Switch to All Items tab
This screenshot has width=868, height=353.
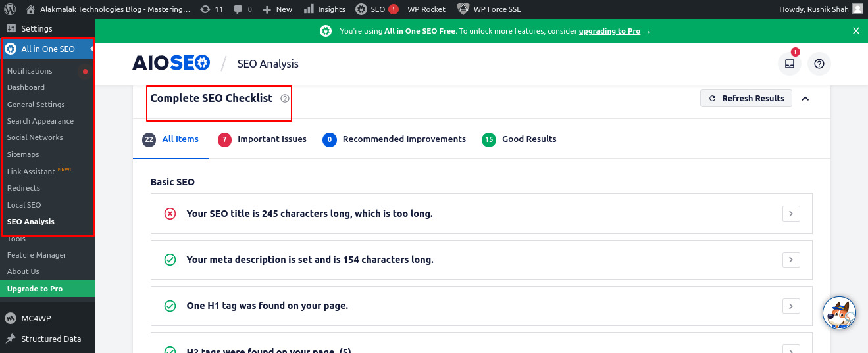coord(170,139)
